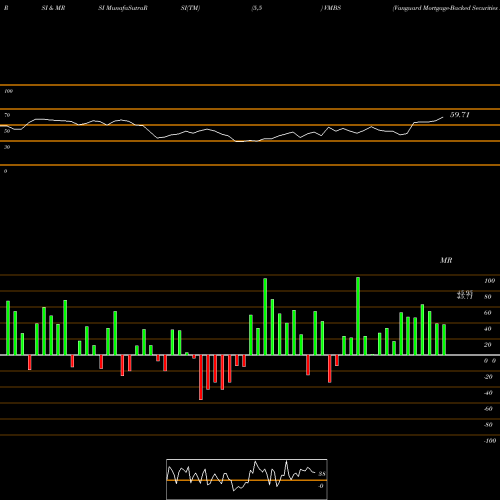Click the 40 label on MR axis
This screenshot has height=500, width=500.
pos(488,329)
